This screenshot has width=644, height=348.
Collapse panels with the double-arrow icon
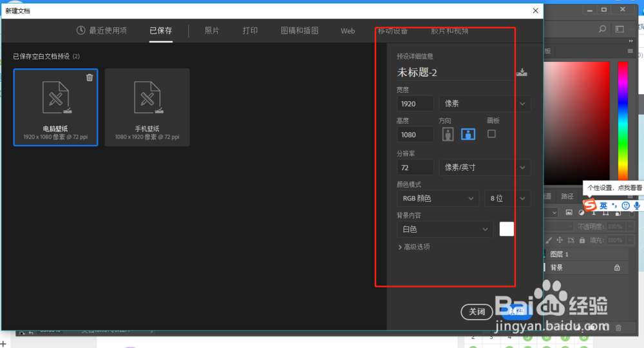(x=631, y=41)
